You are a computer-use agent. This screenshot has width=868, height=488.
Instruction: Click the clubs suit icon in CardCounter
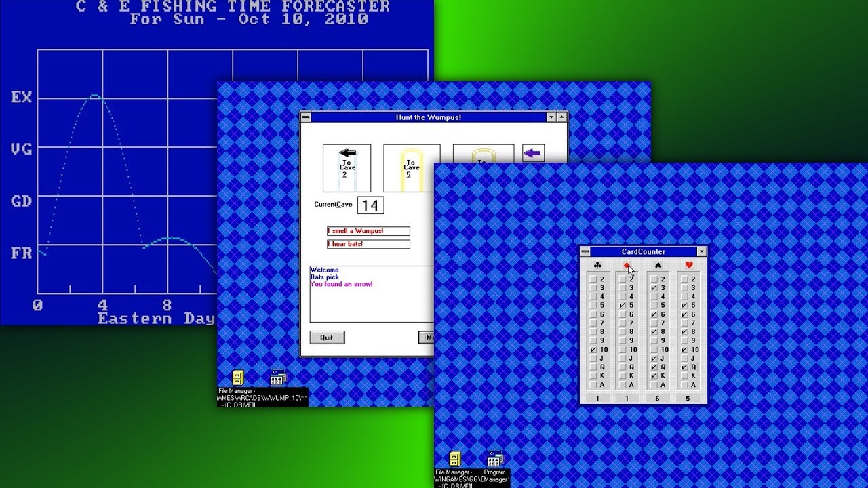597,265
